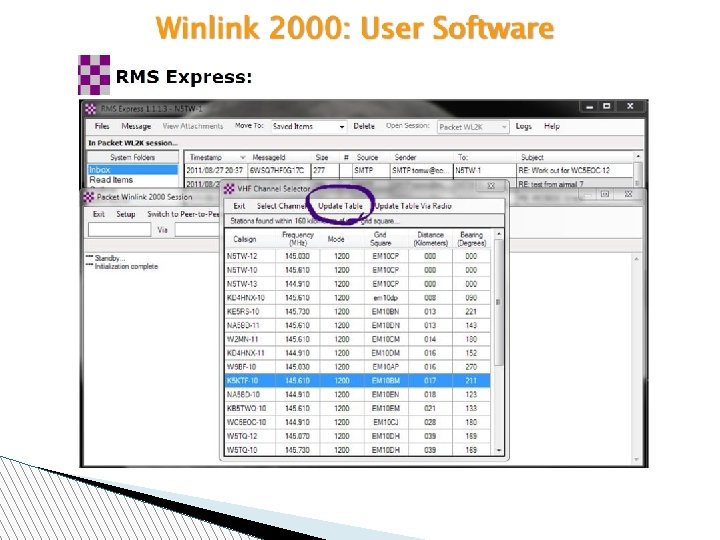The image size is (720, 540).
Task: Select the W5TQ-12 station row
Action: (358, 436)
